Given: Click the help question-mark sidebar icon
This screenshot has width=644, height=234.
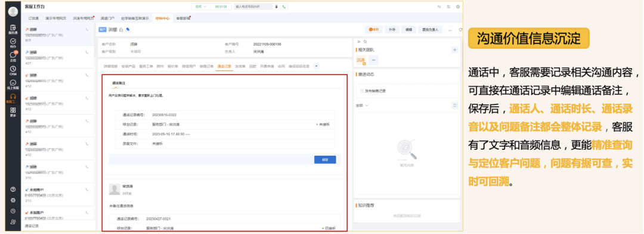Looking at the screenshot, I should 13,189.
